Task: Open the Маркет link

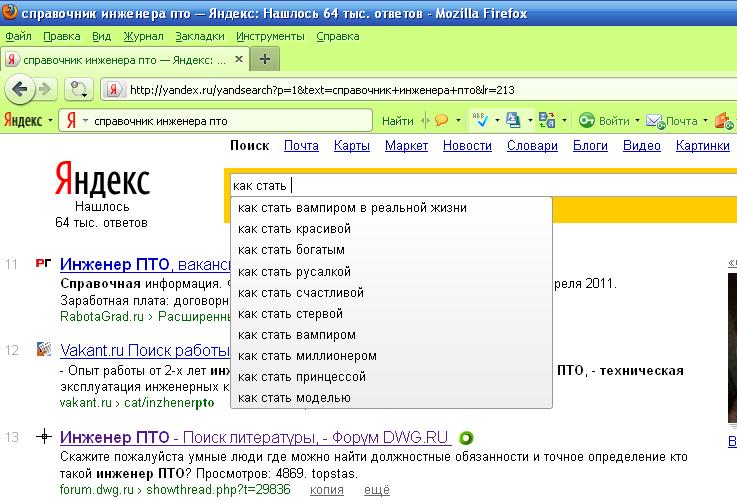Action: [406, 146]
